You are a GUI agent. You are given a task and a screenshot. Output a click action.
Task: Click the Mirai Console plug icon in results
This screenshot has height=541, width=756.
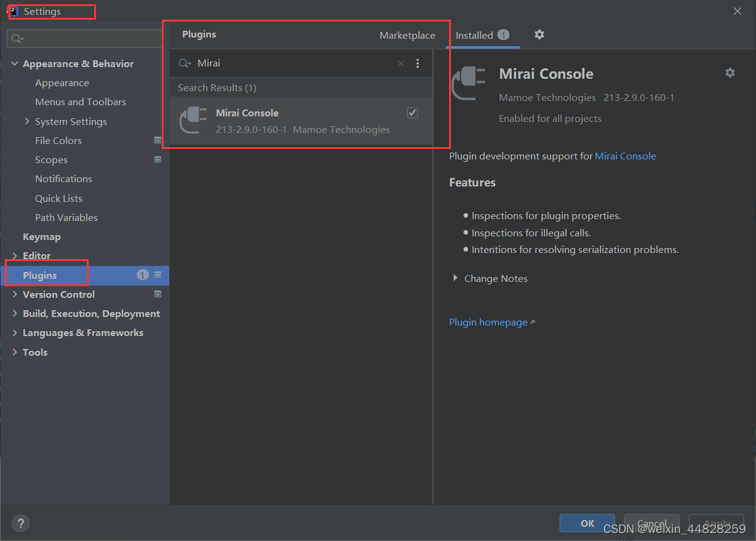click(193, 121)
